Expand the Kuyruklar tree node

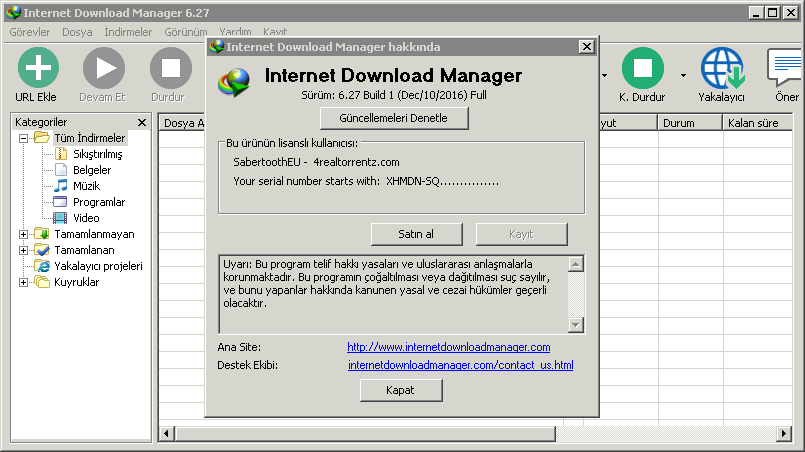23,282
